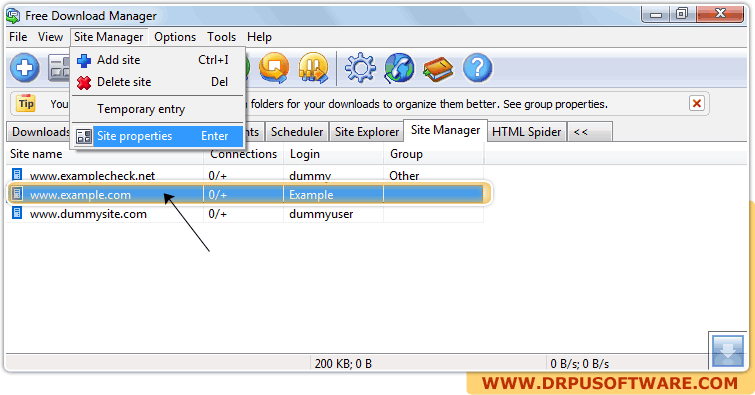Image resolution: width=755 pixels, height=395 pixels.
Task: Open the book help manual icon
Action: (x=438, y=69)
